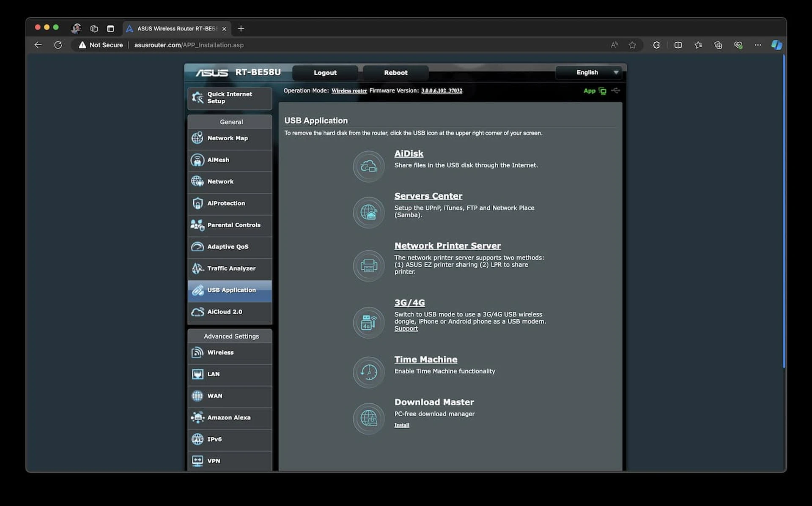Toggle split screen view icon
The width and height of the screenshot is (812, 506).
click(678, 45)
